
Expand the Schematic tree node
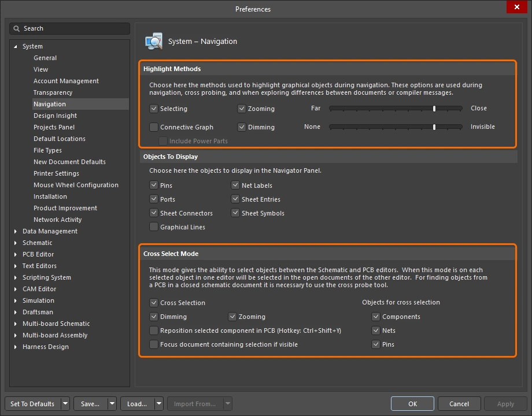click(15, 243)
